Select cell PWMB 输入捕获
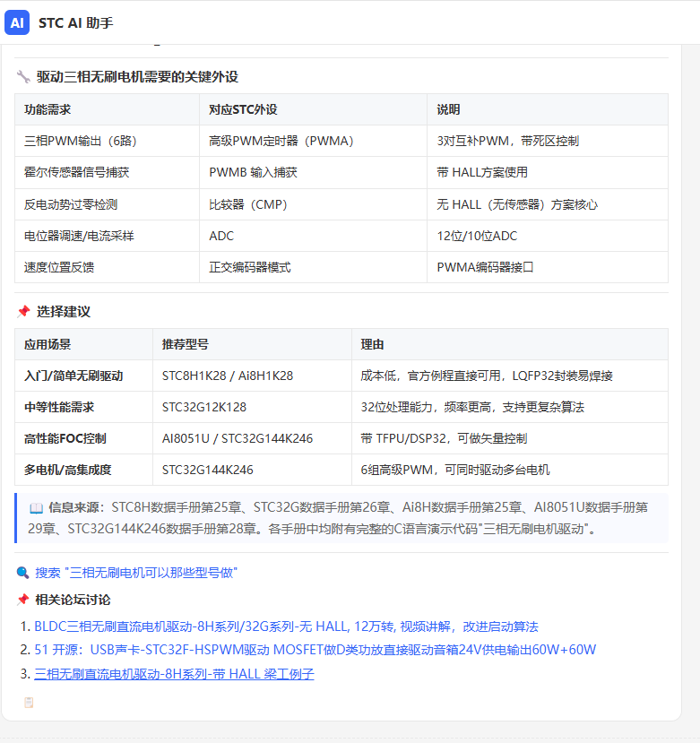Image resolution: width=700 pixels, height=743 pixels. click(314, 172)
